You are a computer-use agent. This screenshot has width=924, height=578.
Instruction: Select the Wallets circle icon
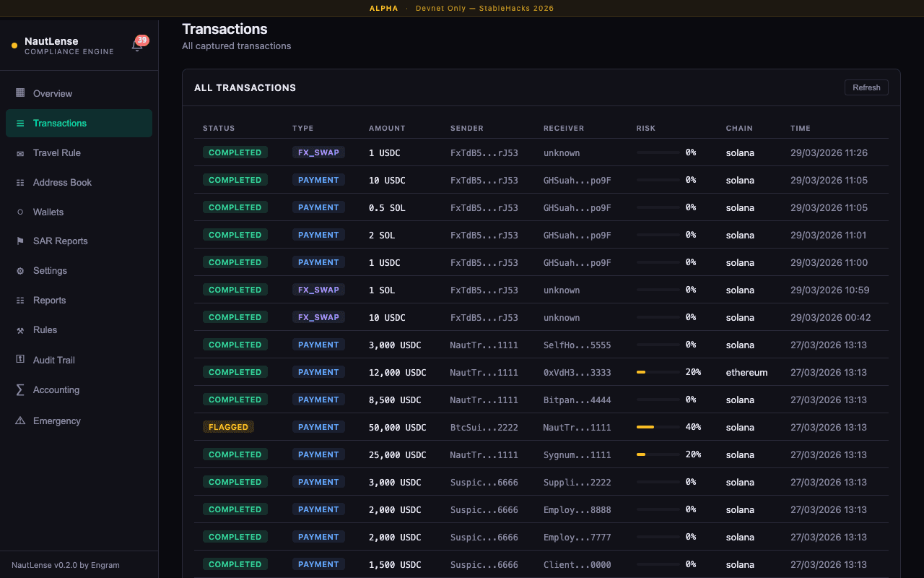click(x=21, y=212)
